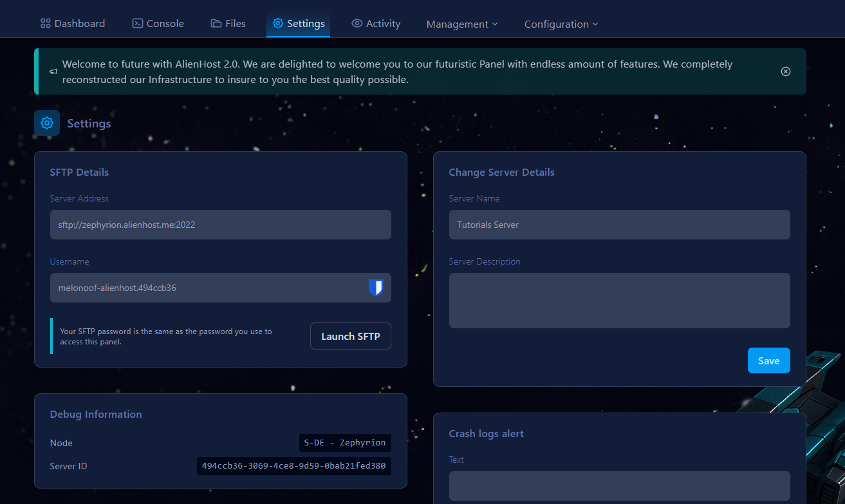This screenshot has height=504, width=845.
Task: Save the server details
Action: [769, 360]
